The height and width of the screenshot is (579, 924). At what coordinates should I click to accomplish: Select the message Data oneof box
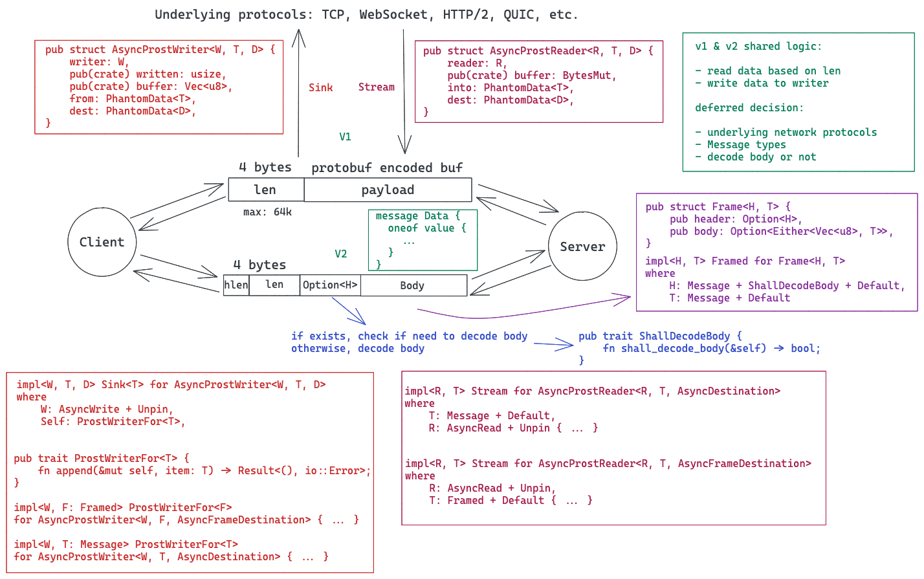pyautogui.click(x=422, y=240)
